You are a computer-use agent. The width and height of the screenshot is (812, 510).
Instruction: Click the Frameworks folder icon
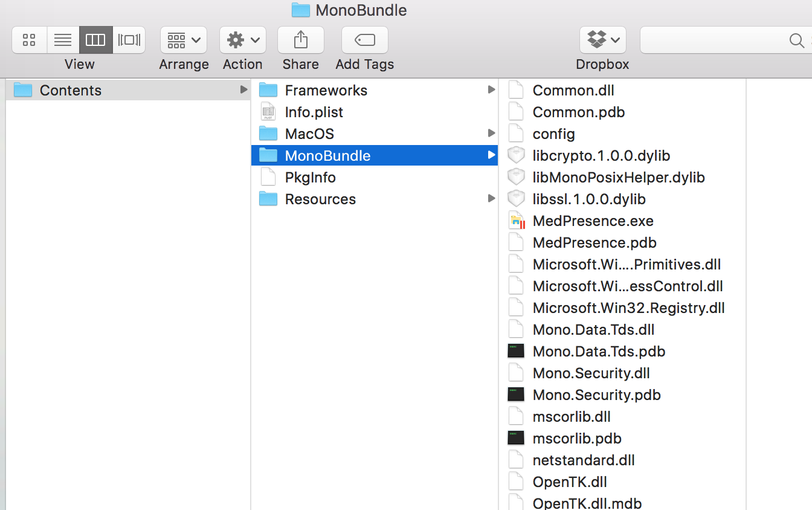point(268,90)
